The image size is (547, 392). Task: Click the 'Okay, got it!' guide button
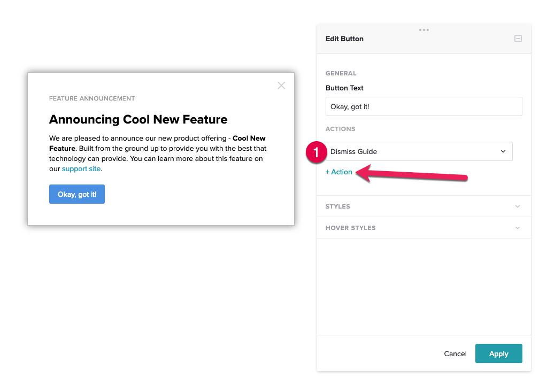[x=77, y=194]
